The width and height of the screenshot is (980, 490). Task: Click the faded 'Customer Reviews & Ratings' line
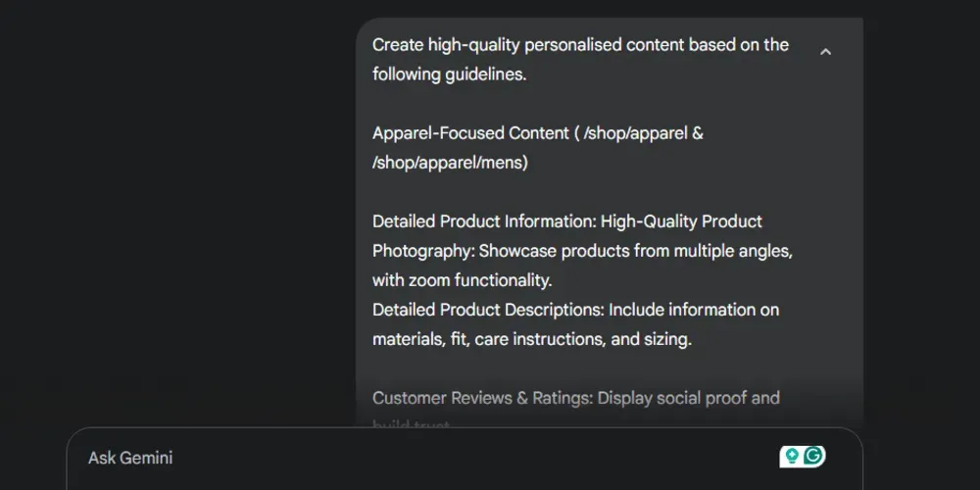point(576,398)
